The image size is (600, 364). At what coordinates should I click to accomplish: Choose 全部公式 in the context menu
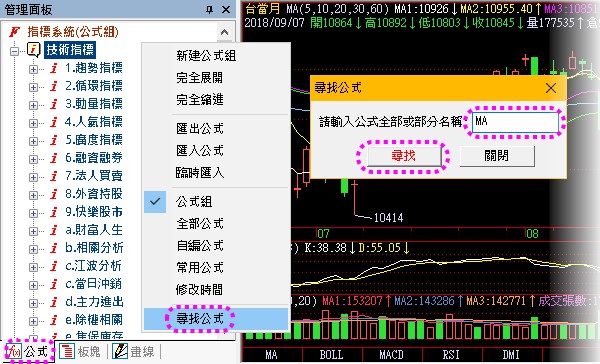point(200,224)
